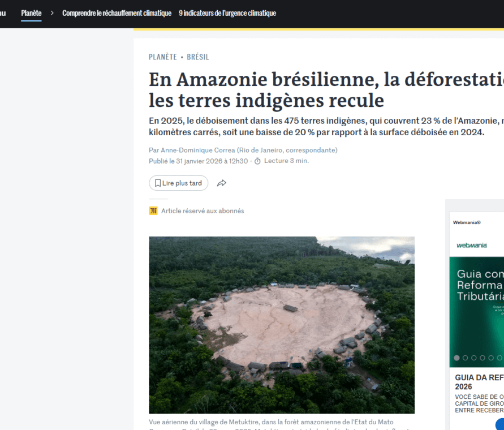Select the second carousel dot in the ad
This screenshot has height=430, width=504.
465,358
